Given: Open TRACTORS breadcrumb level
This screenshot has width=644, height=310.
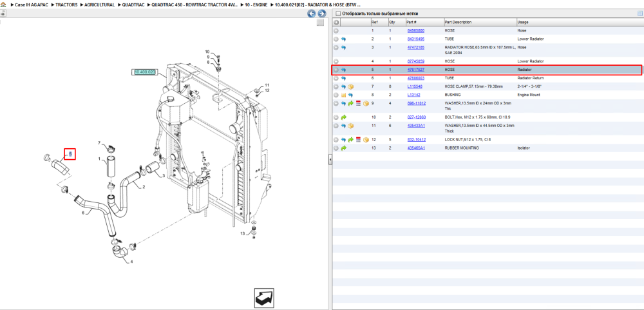Looking at the screenshot, I should pos(66,5).
